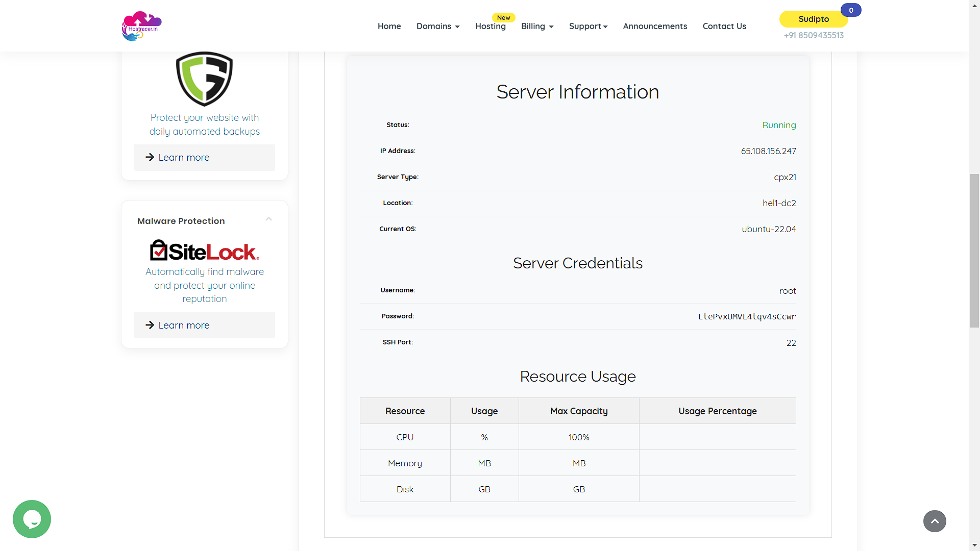Click the page vertical scrollbar thumb

[x=974, y=250]
